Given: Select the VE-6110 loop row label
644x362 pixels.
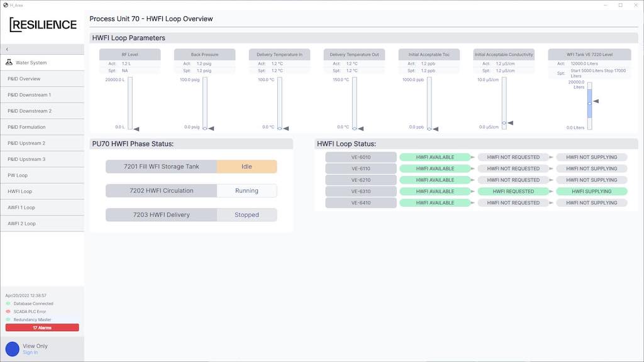Looking at the screenshot, I should pyautogui.click(x=361, y=168).
